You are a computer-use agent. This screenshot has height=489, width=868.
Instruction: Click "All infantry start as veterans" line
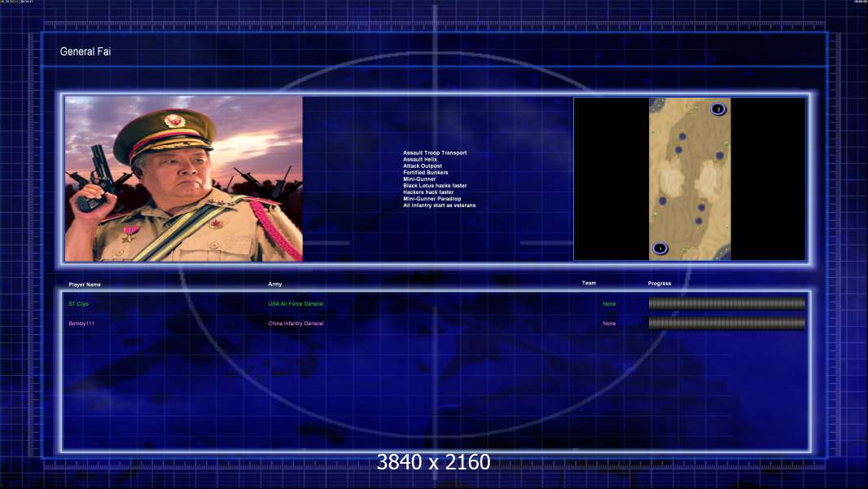click(439, 205)
